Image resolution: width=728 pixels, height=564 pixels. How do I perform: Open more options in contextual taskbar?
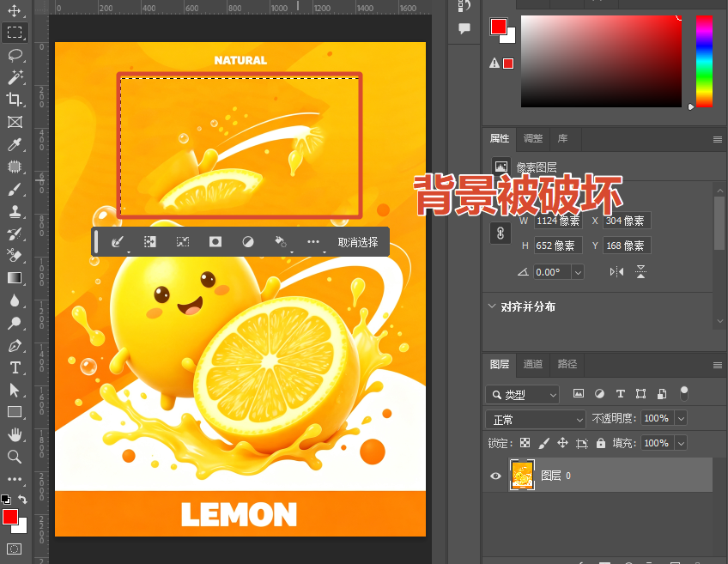click(313, 242)
